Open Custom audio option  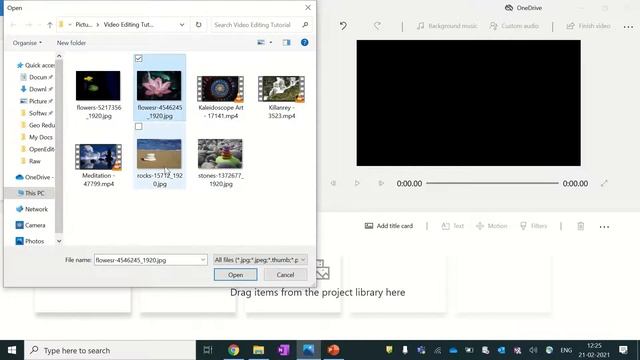[x=514, y=26]
